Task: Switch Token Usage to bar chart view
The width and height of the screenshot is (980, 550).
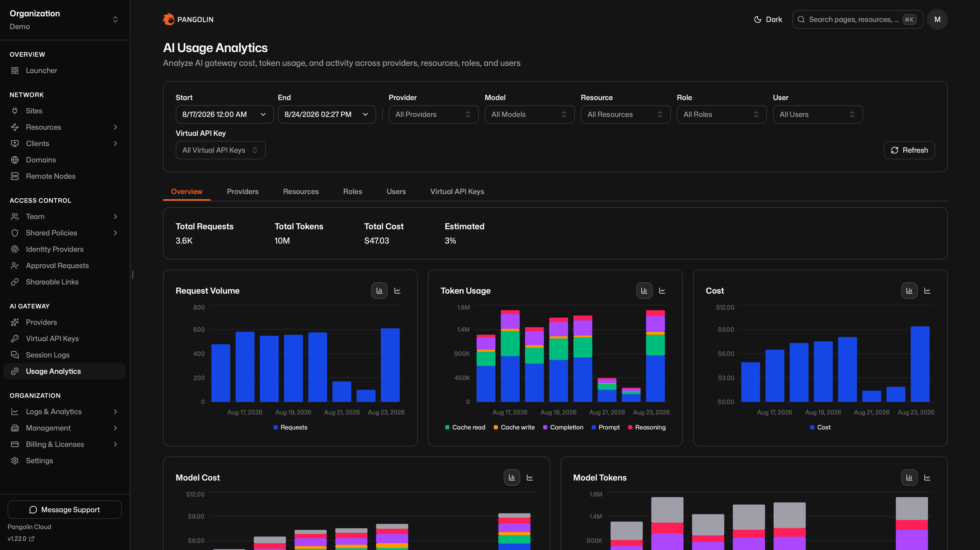Action: (644, 291)
